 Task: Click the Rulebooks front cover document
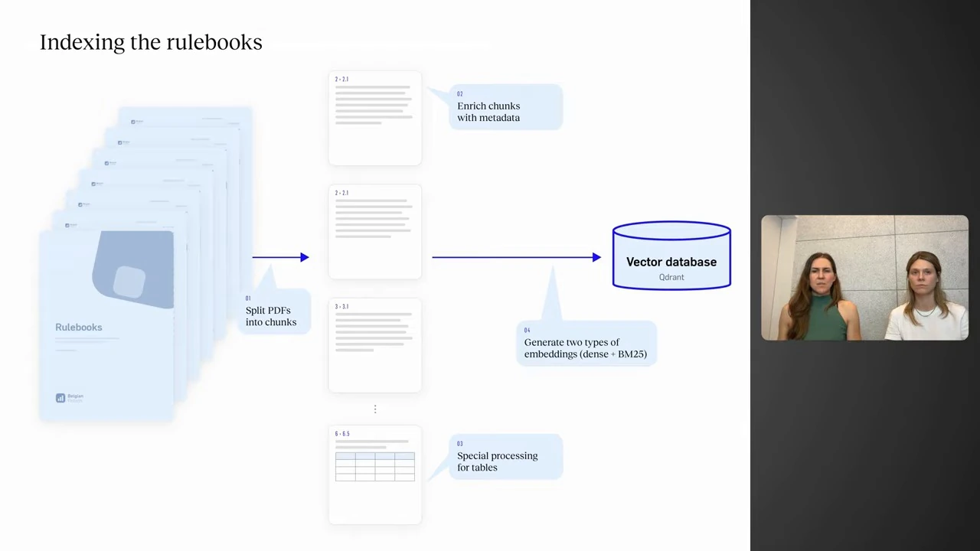click(106, 326)
